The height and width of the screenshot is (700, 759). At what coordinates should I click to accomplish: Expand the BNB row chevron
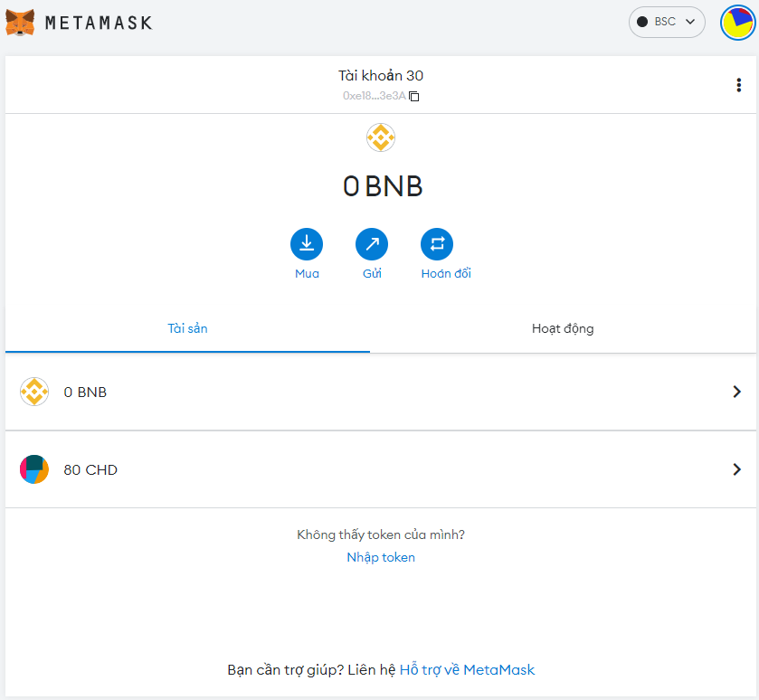click(x=736, y=392)
